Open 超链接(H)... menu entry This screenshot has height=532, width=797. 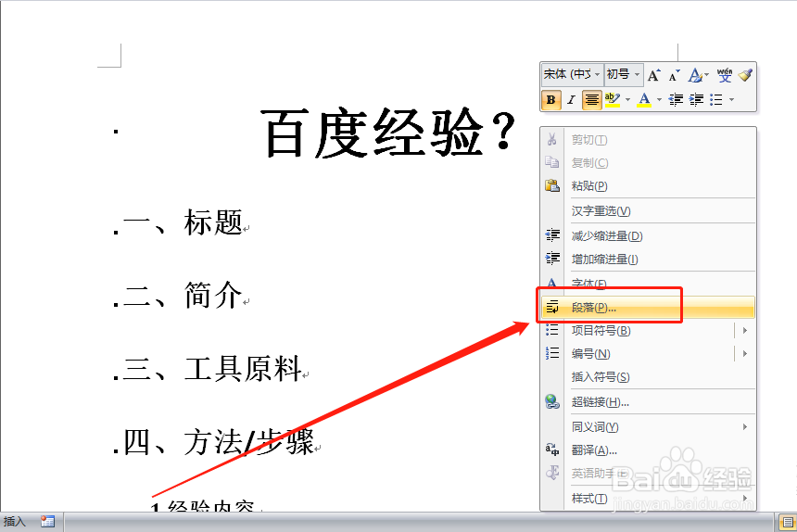(649, 402)
